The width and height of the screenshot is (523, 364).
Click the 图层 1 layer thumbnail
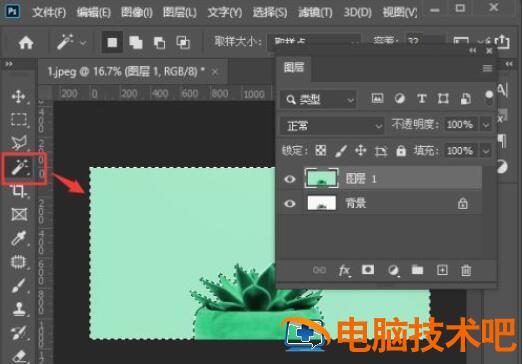(x=321, y=178)
